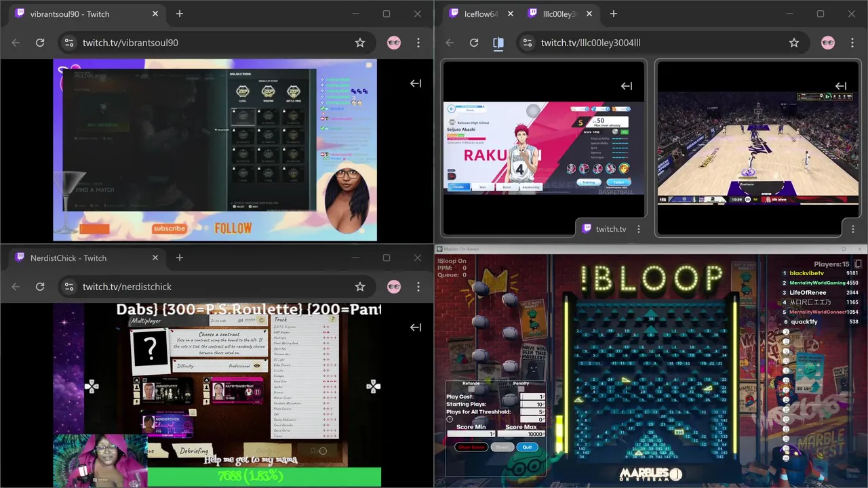This screenshot has height=488, width=868.
Task: Collapse chat arrow on left split pane
Action: pos(627,86)
